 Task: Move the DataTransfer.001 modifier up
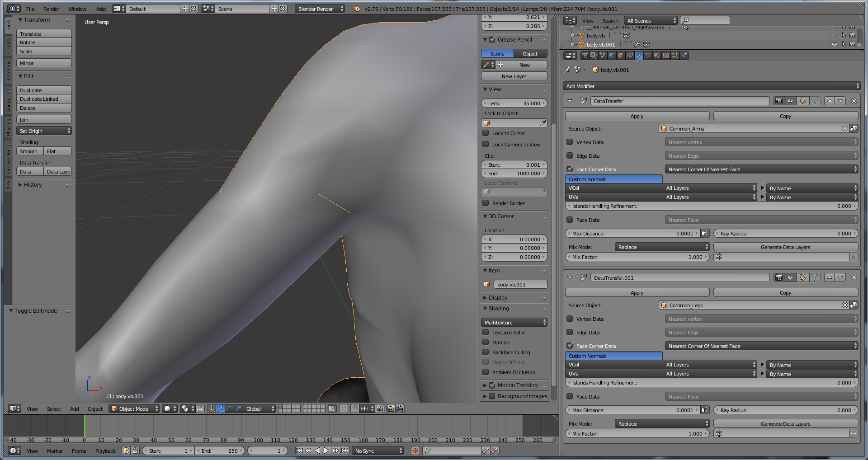pyautogui.click(x=830, y=277)
